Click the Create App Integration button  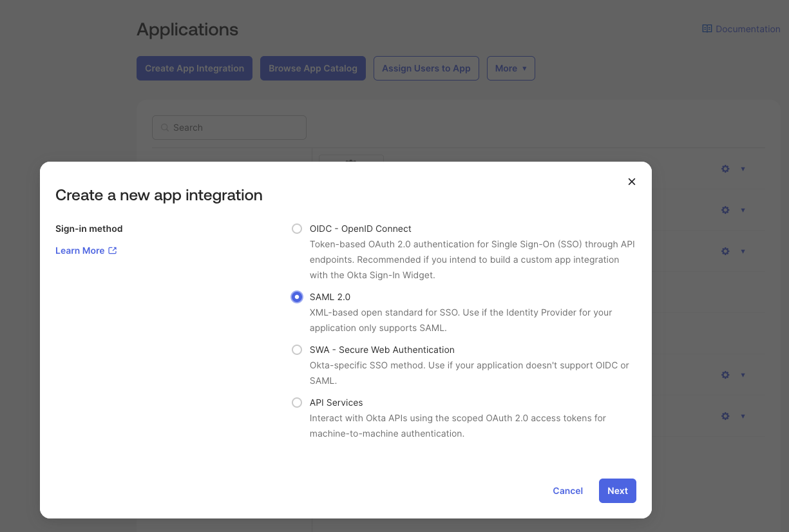tap(195, 68)
